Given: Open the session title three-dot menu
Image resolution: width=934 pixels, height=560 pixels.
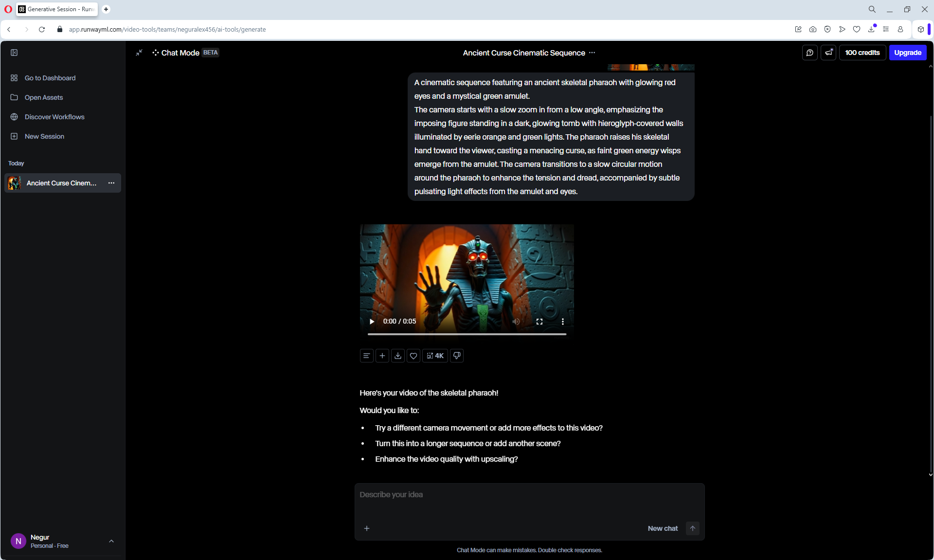Looking at the screenshot, I should click(592, 53).
